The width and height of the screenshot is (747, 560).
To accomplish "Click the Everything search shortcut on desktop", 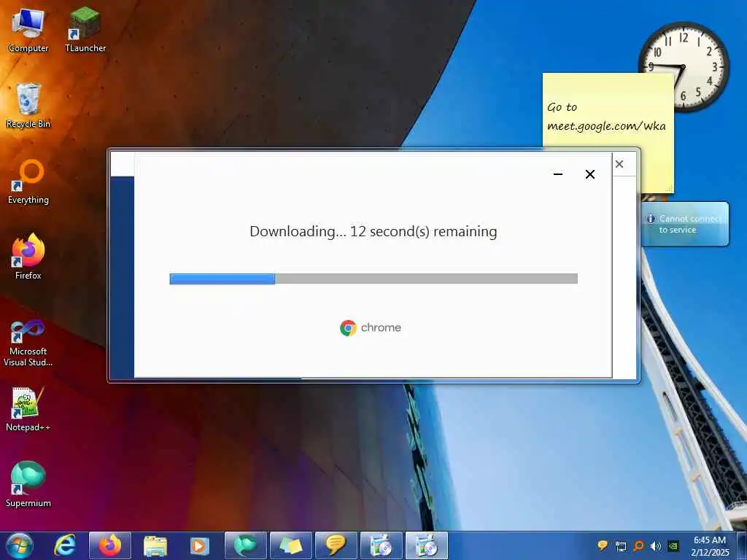I will (x=28, y=182).
